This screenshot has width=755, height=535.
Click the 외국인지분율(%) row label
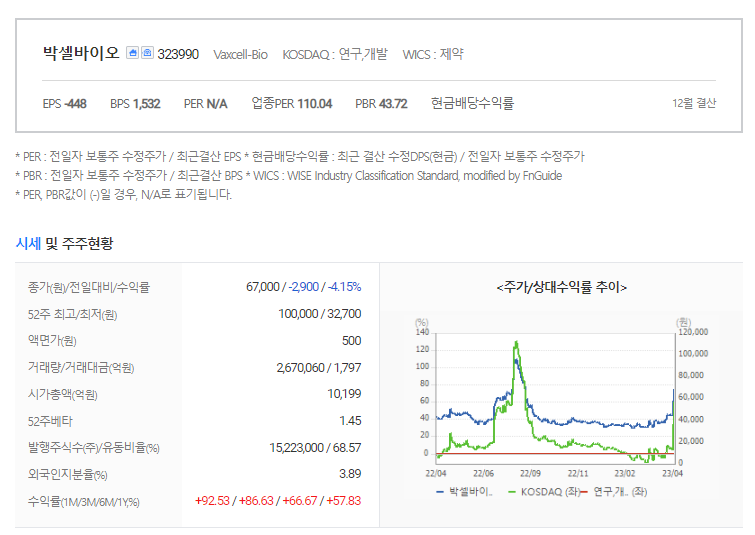coord(67,475)
